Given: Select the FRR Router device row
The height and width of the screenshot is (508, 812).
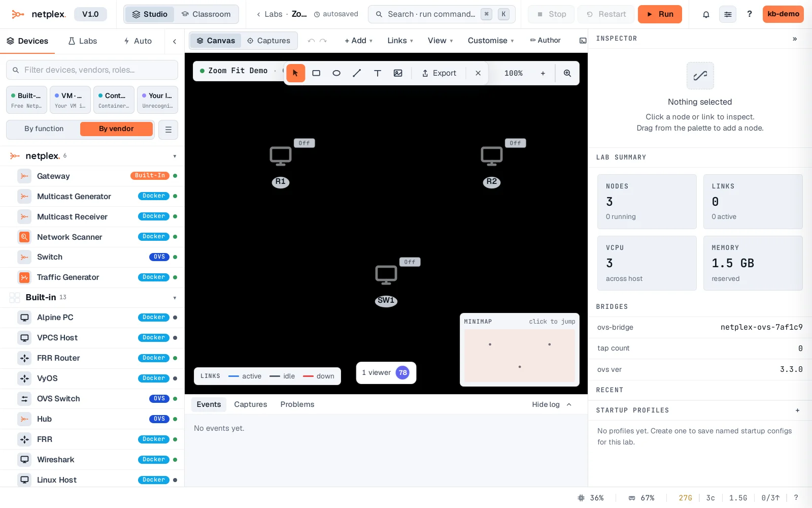Looking at the screenshot, I should click(92, 358).
